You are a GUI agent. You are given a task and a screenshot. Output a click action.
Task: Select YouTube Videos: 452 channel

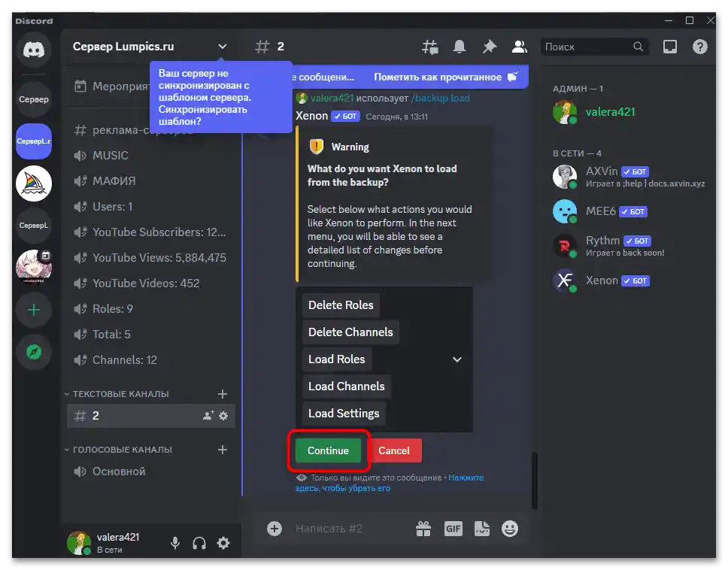pyautogui.click(x=151, y=283)
